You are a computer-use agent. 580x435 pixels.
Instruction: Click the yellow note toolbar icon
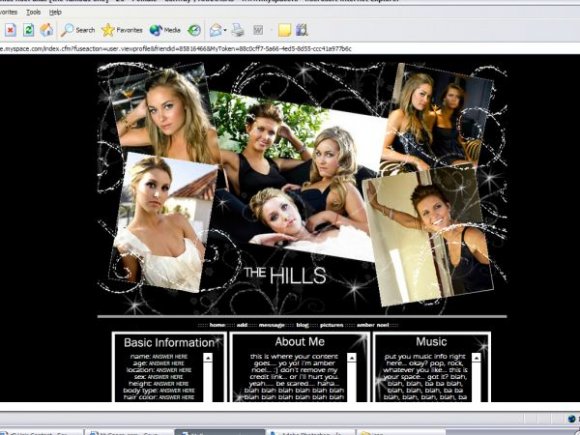(284, 30)
